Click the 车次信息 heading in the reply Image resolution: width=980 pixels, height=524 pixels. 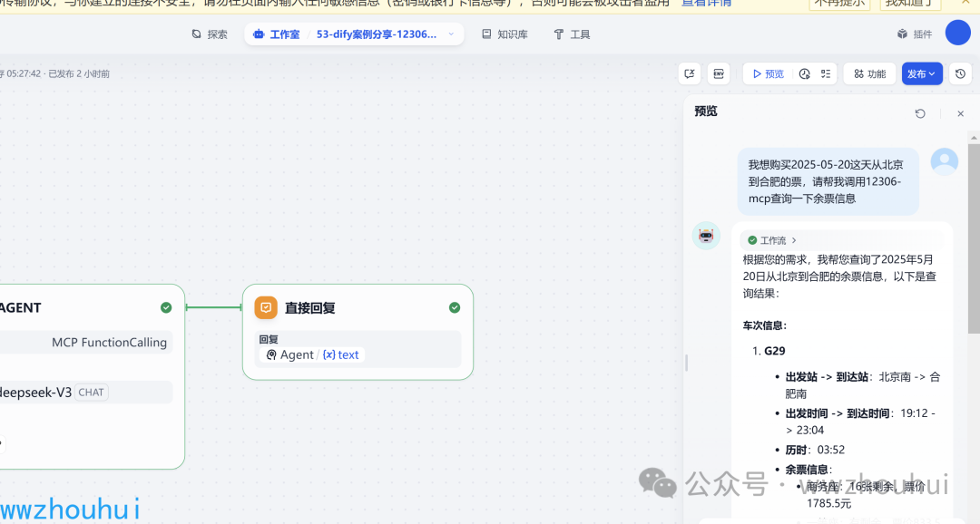coord(765,325)
